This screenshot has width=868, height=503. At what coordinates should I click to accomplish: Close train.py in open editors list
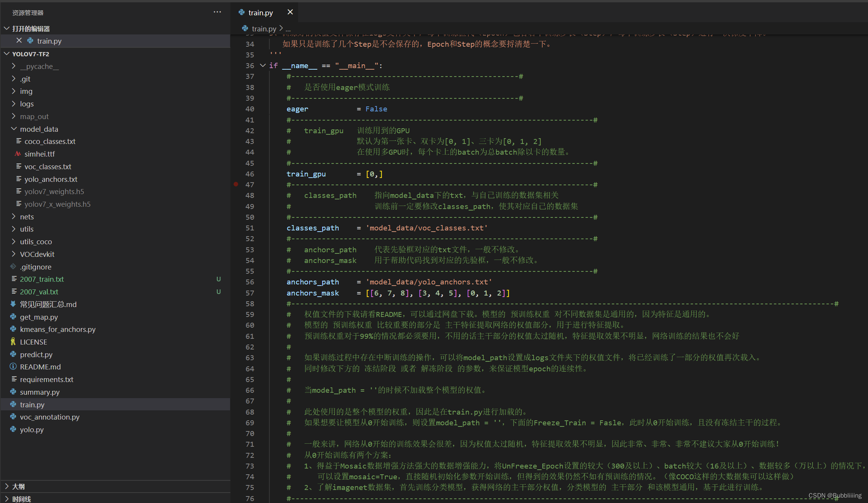pyautogui.click(x=19, y=41)
